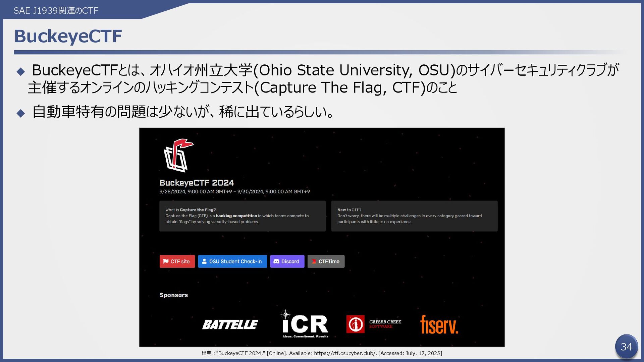
Task: Click the red CTF site button
Action: [177, 261]
